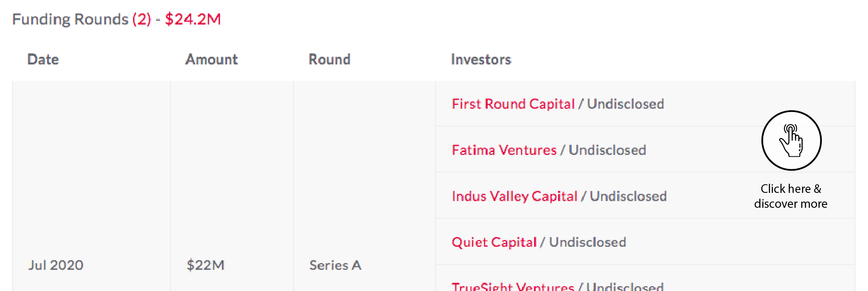Select the Quiet Capital investor link

click(x=494, y=242)
